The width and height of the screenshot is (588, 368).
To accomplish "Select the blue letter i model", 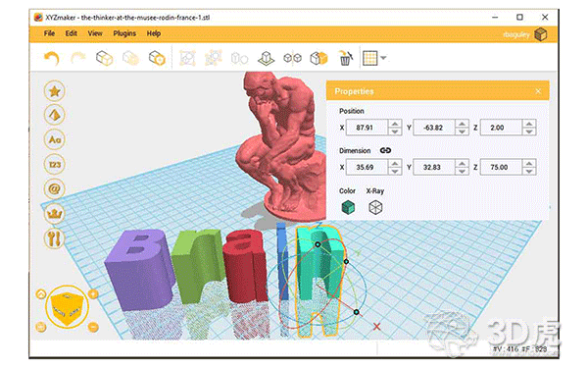I will pyautogui.click(x=282, y=261).
